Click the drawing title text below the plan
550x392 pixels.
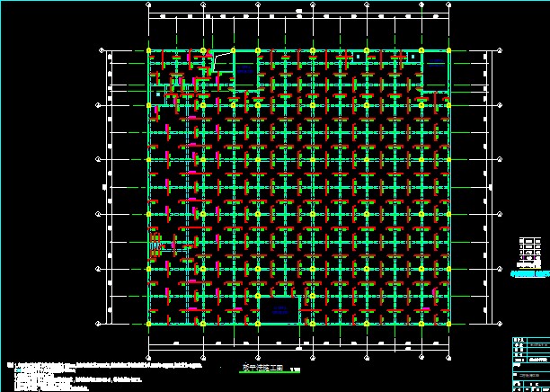pos(262,368)
